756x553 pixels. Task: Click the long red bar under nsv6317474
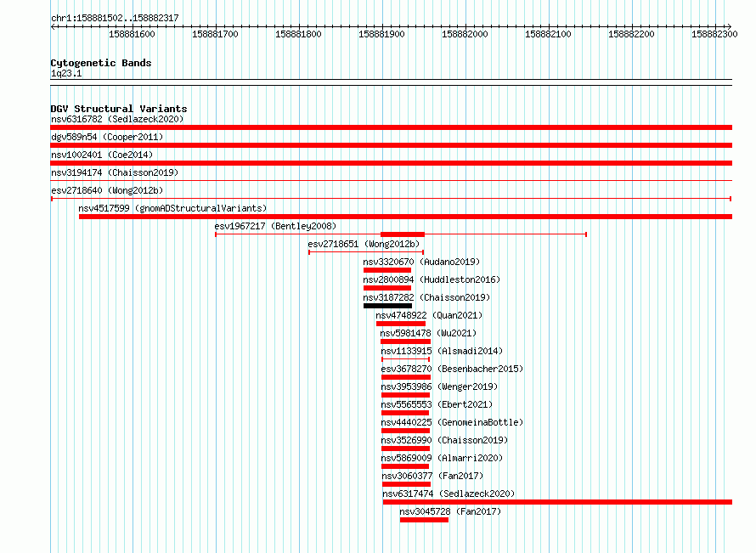click(x=557, y=502)
